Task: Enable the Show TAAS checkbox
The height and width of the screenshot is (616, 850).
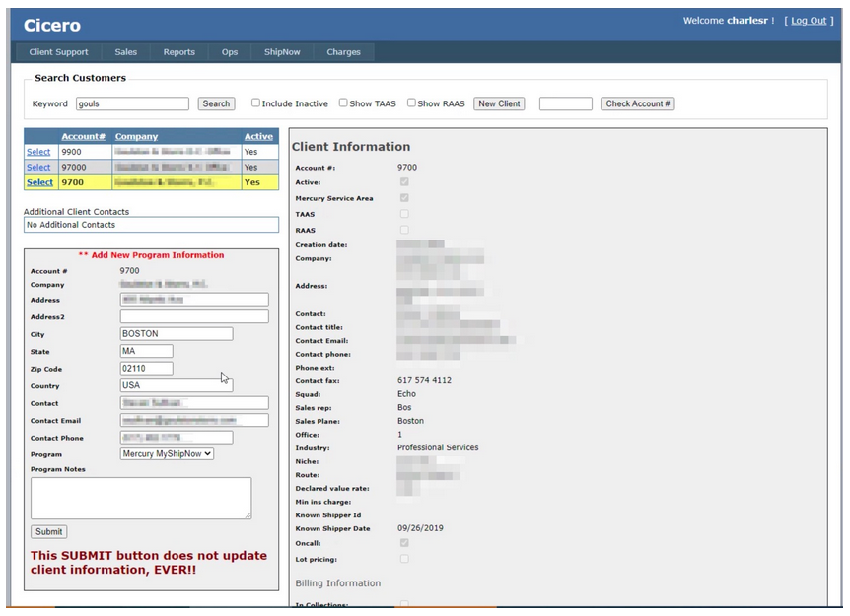Action: (343, 103)
